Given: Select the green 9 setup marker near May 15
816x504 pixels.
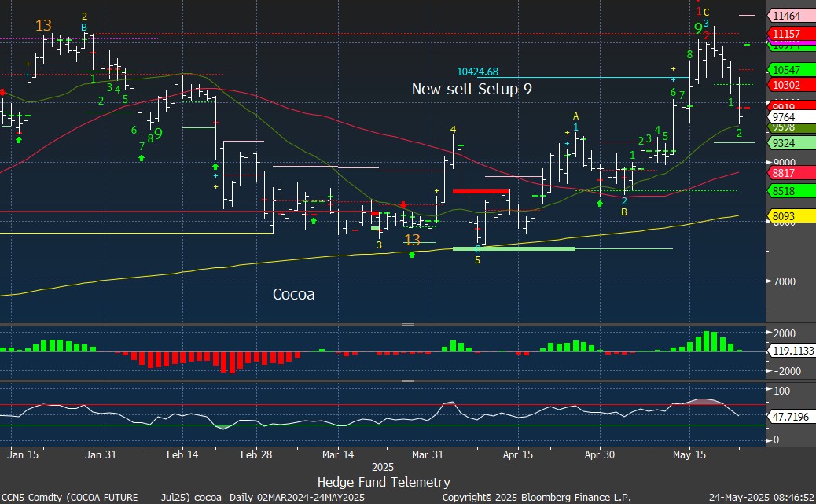Looking at the screenshot, I should (698, 28).
